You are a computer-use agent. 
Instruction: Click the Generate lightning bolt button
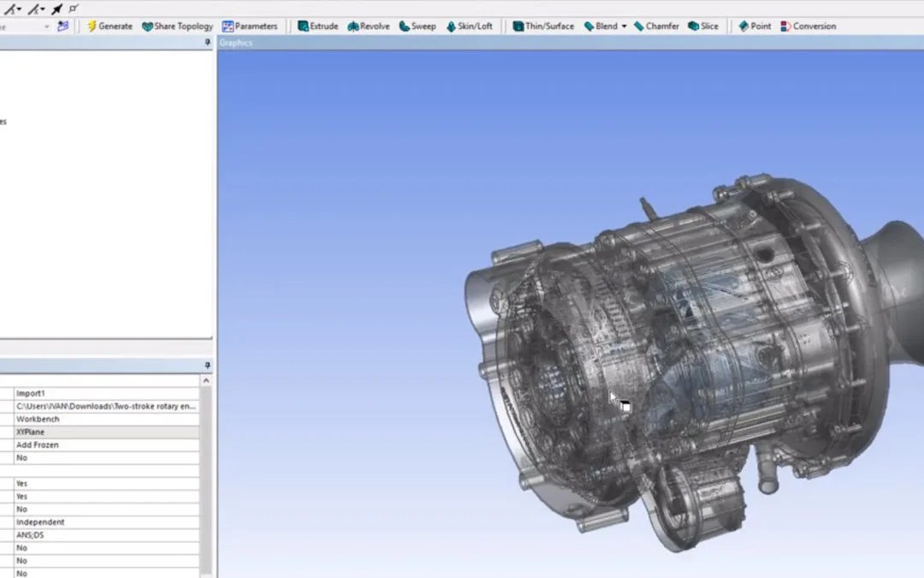click(110, 26)
